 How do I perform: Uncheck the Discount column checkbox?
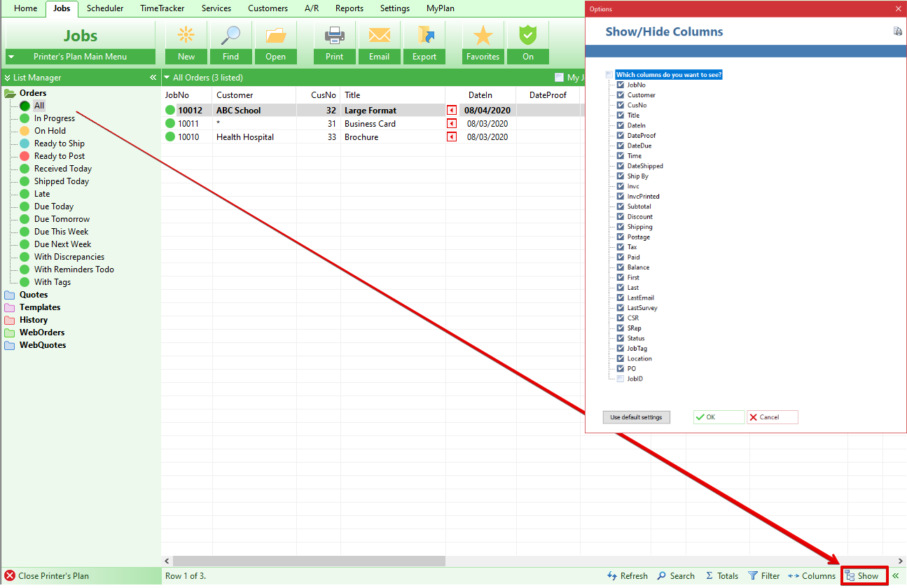621,217
